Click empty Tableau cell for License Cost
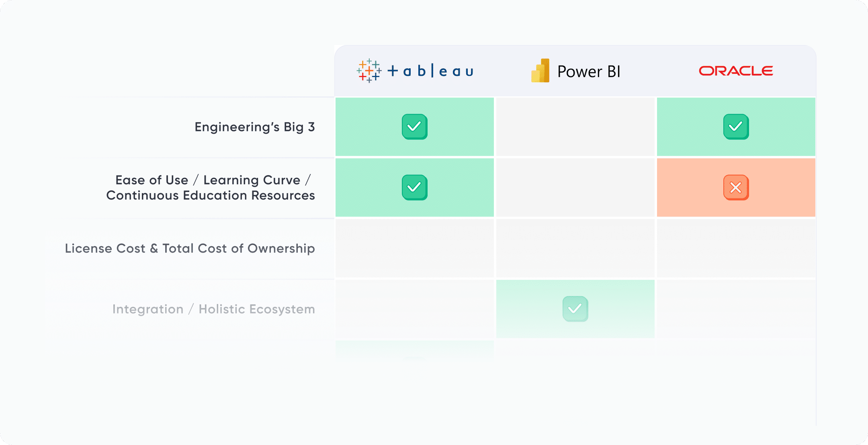 tap(414, 249)
